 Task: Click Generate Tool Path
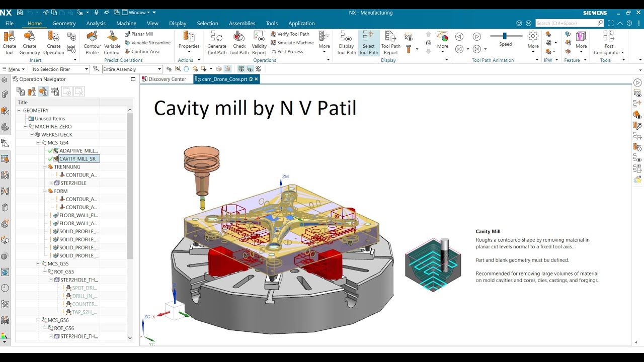[217, 42]
